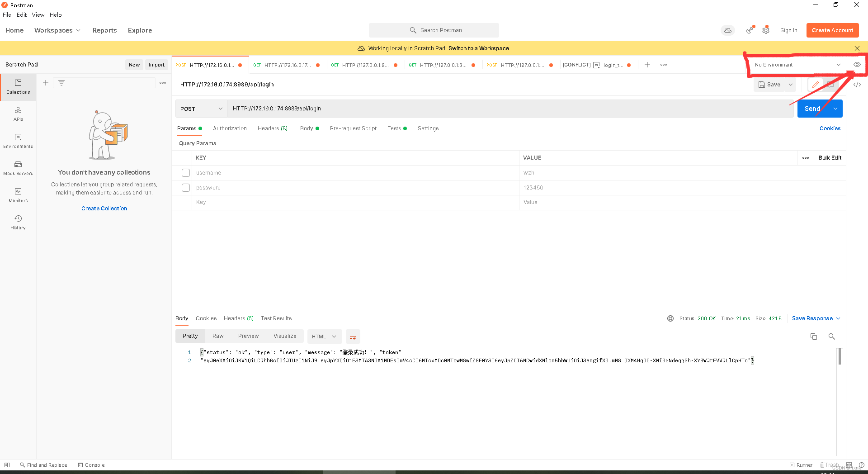Select the Raw response view
Image resolution: width=868 pixels, height=474 pixels.
[x=218, y=336]
